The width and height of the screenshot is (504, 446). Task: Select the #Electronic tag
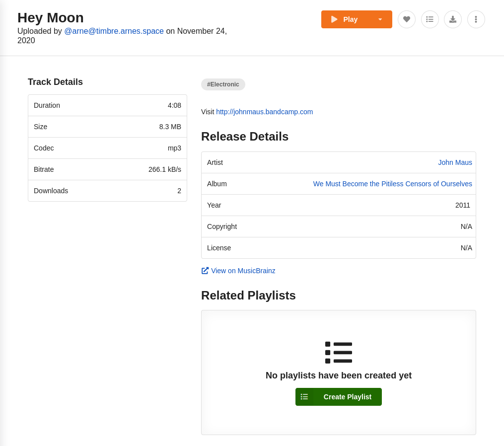223,84
